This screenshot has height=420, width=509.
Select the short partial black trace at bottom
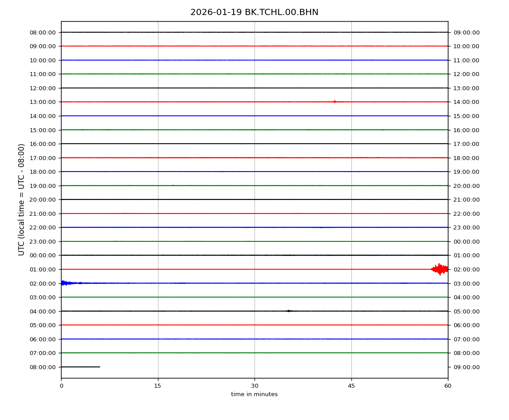point(80,367)
